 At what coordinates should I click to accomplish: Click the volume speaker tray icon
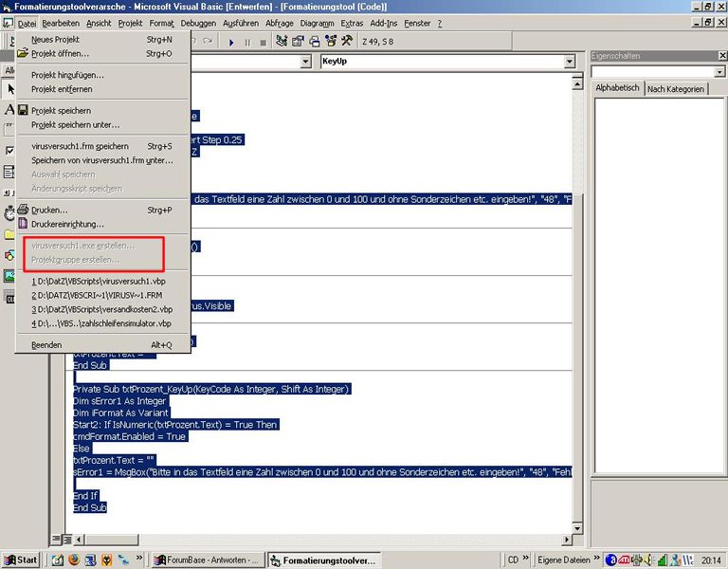coord(649,560)
